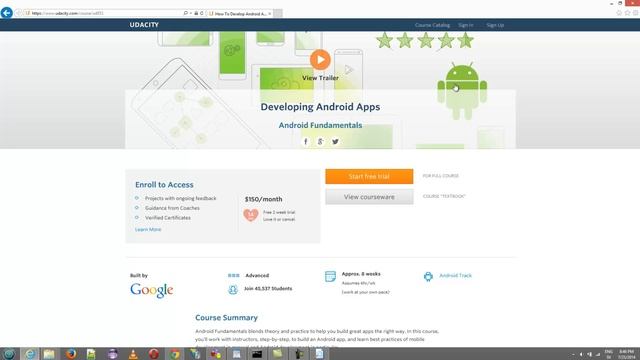Click the Android robot icon beside Android Track

pos(428,276)
